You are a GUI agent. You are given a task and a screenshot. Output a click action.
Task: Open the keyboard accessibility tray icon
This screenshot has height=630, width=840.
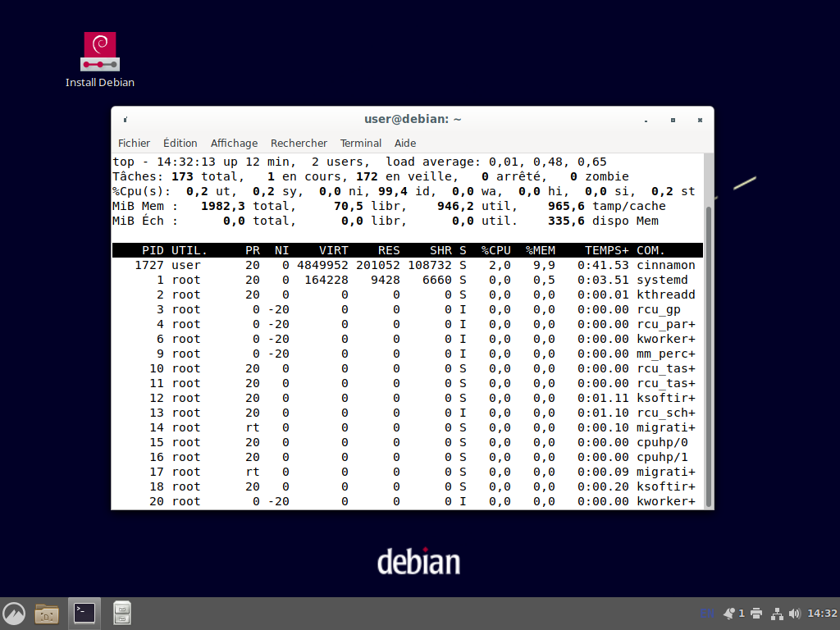point(705,614)
